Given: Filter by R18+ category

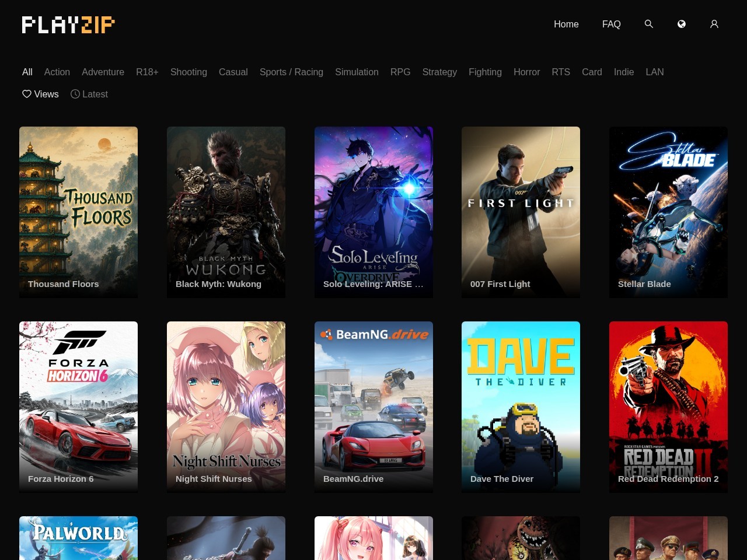Looking at the screenshot, I should tap(147, 72).
